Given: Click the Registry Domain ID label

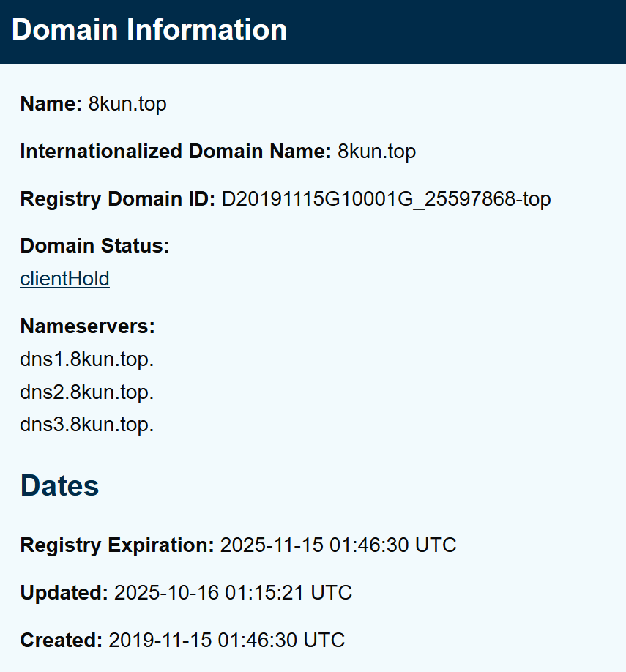Looking at the screenshot, I should pyautogui.click(x=117, y=199).
